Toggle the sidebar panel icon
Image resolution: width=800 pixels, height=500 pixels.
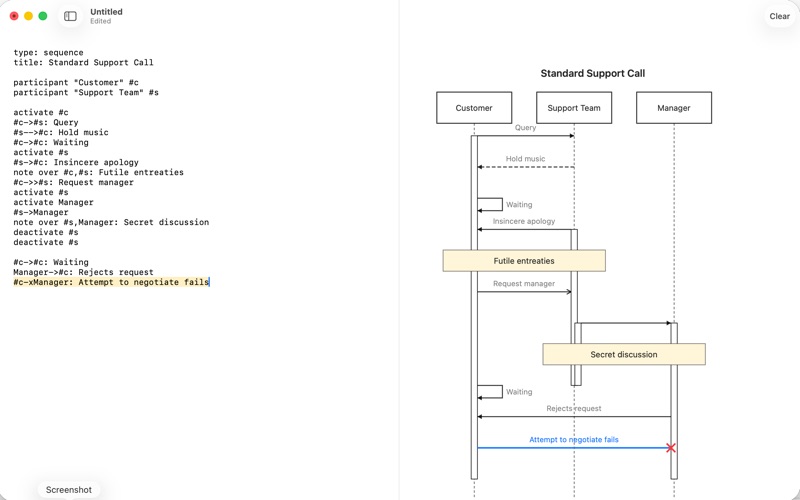point(70,16)
